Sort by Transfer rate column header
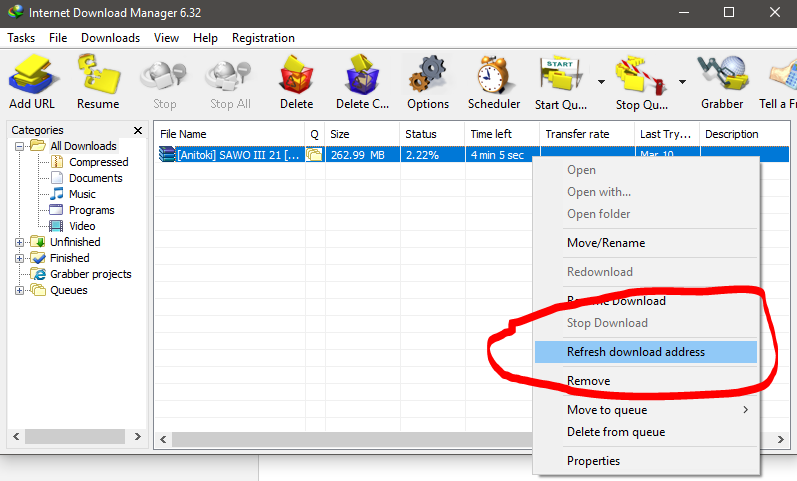Image resolution: width=797 pixels, height=481 pixels. click(x=587, y=134)
